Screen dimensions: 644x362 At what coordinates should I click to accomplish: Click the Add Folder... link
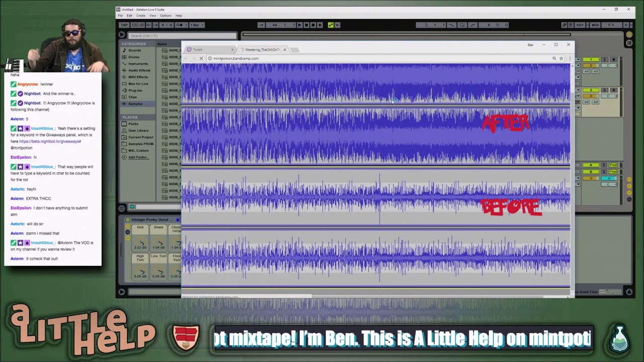click(x=138, y=157)
